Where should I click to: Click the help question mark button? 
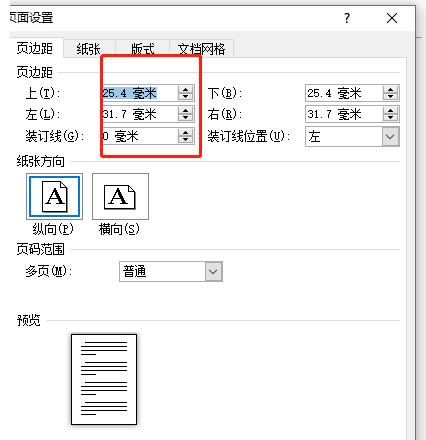coord(347,18)
